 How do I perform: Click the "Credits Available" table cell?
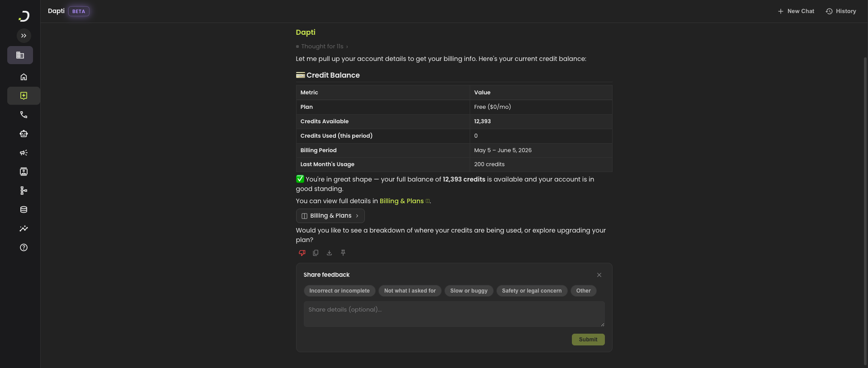(x=383, y=121)
